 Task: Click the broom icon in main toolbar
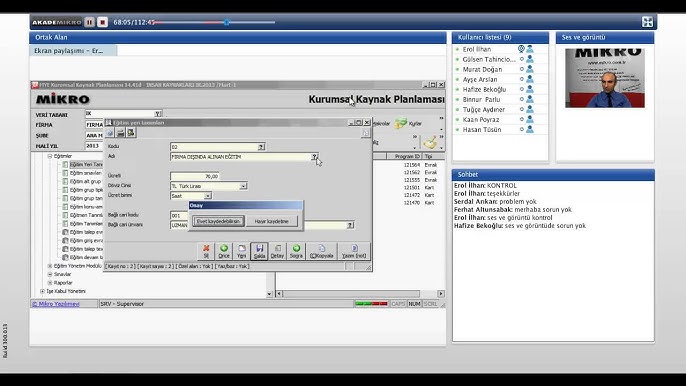[x=430, y=142]
